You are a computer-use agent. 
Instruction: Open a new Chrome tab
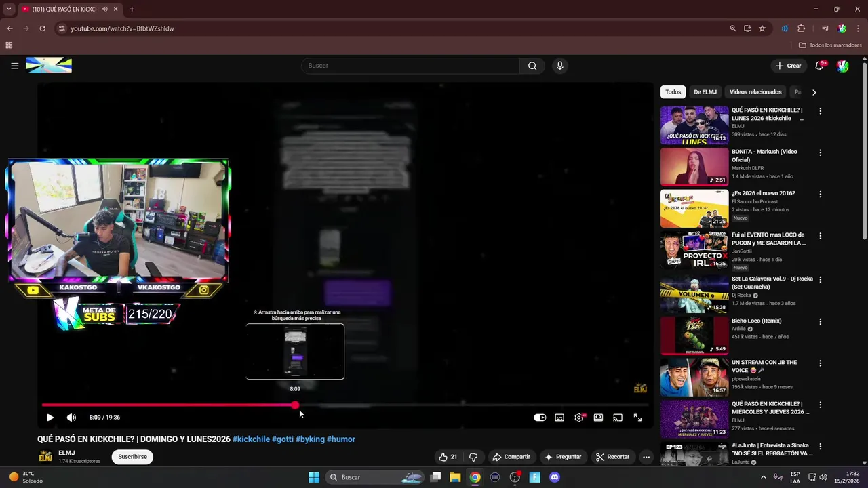(x=132, y=9)
